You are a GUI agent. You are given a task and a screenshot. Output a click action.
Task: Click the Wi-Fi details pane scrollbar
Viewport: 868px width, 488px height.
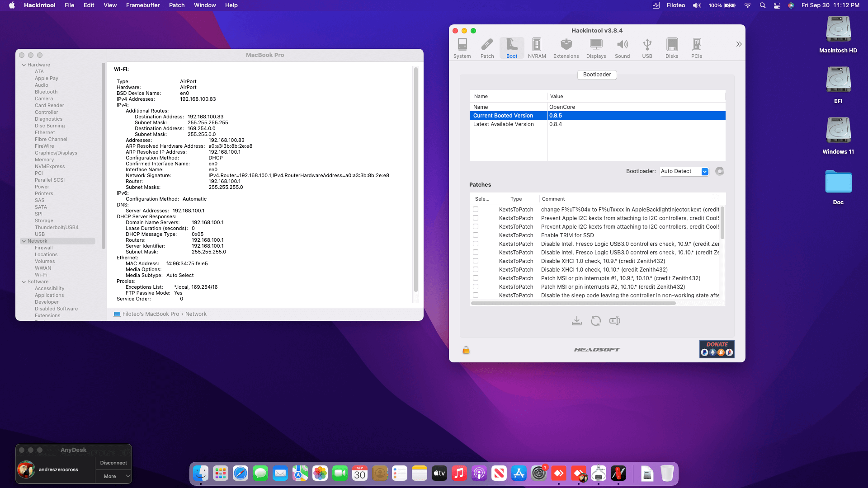(x=416, y=180)
